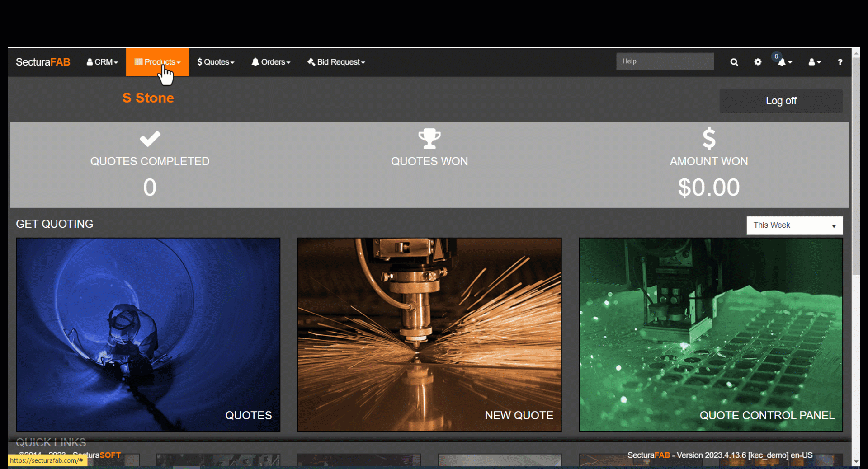Viewport: 868px width, 469px height.
Task: Expand the Quotes dropdown in navbar
Action: pyautogui.click(x=216, y=62)
